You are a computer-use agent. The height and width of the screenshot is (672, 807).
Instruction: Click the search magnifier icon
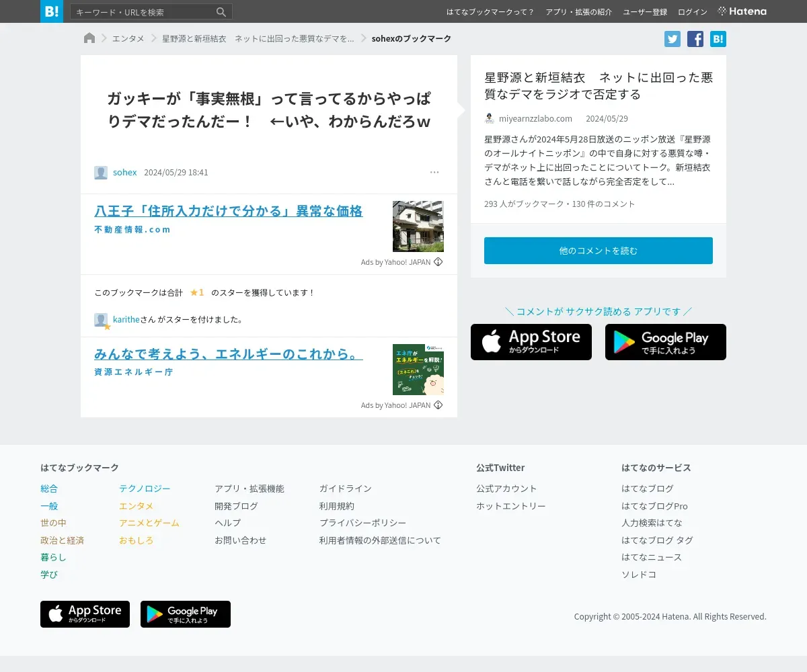[x=221, y=12]
